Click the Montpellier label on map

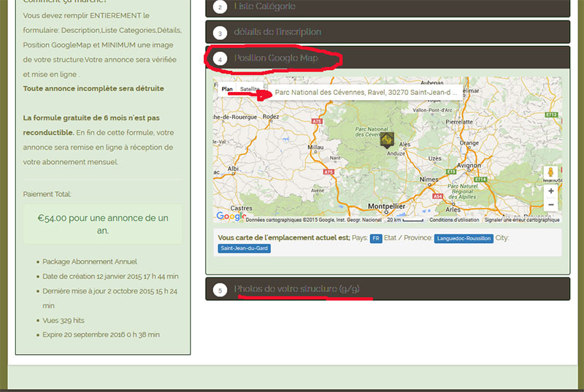click(x=386, y=207)
